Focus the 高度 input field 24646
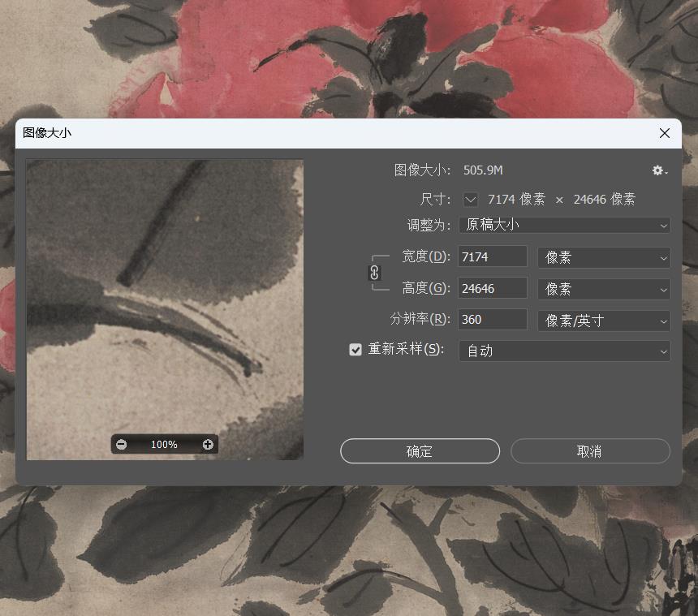Viewport: 698px width, 616px height. click(x=493, y=288)
